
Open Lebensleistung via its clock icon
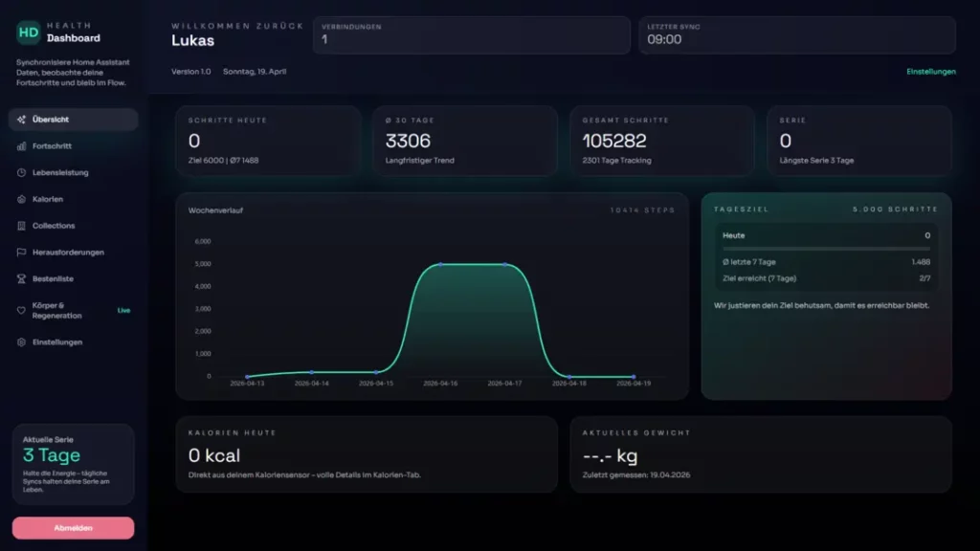(x=19, y=173)
